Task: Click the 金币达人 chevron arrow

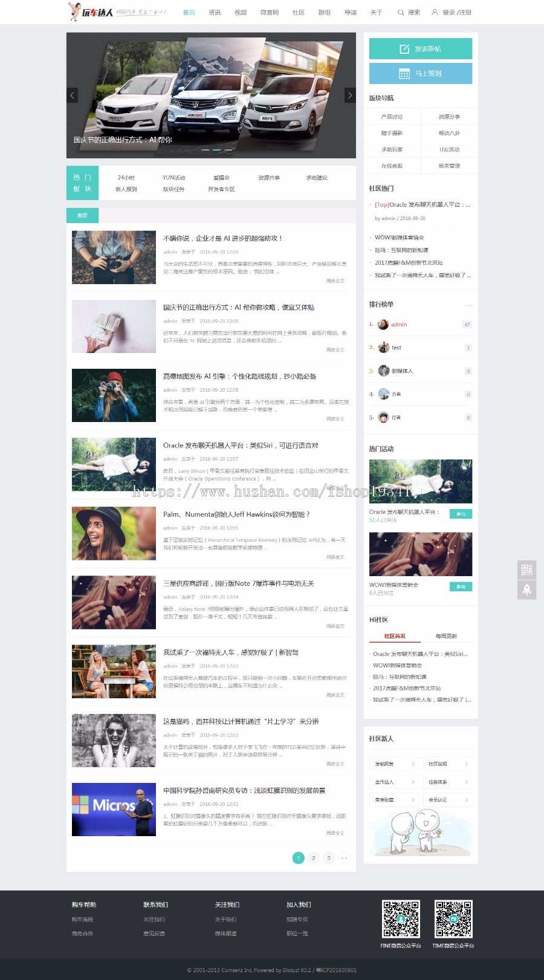Action: pyautogui.click(x=413, y=782)
